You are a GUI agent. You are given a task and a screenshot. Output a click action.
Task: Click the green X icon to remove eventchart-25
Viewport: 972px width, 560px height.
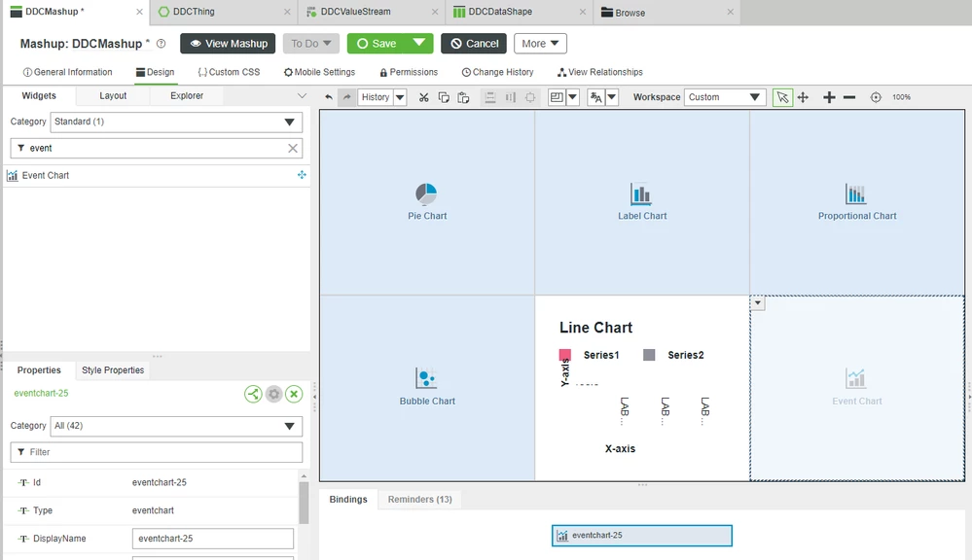(x=294, y=394)
